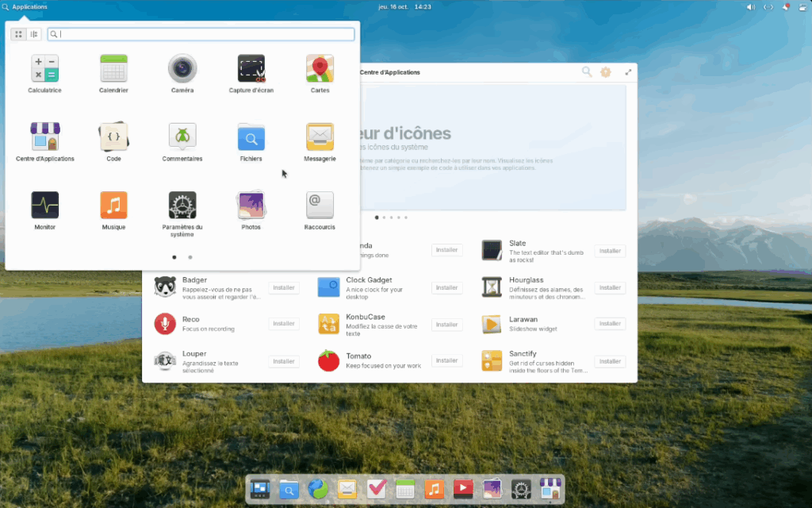Switch launcher to grid view

(x=19, y=34)
